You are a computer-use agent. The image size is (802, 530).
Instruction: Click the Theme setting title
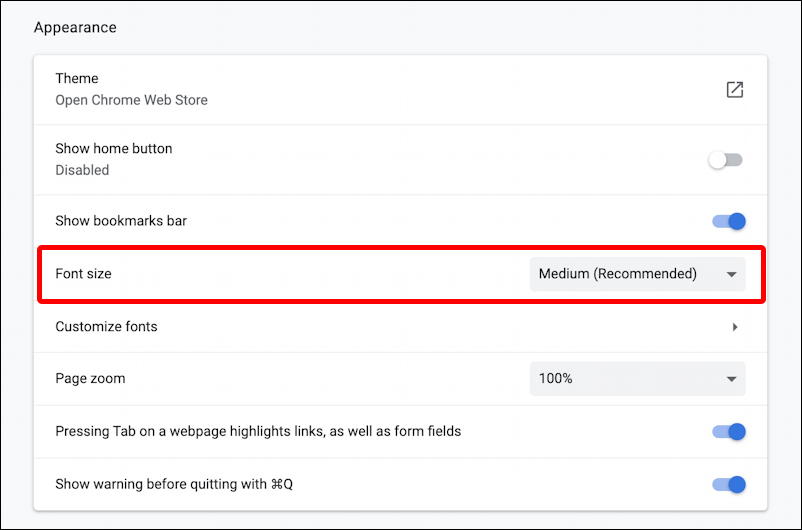tap(77, 78)
